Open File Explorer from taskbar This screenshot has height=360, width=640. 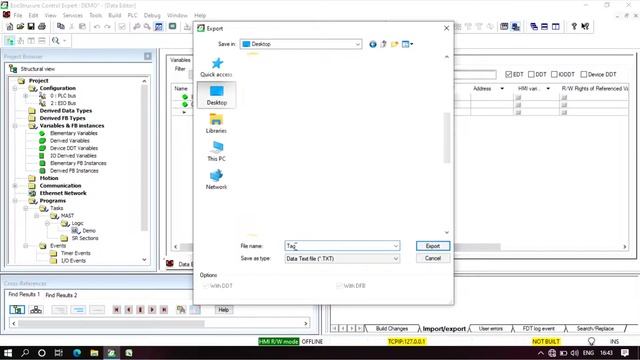[x=94, y=353]
